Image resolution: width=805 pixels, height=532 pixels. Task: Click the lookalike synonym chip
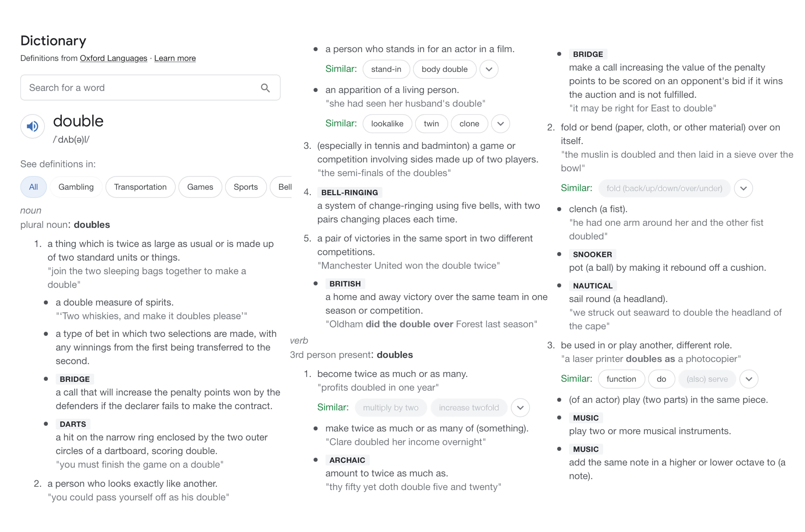point(387,124)
